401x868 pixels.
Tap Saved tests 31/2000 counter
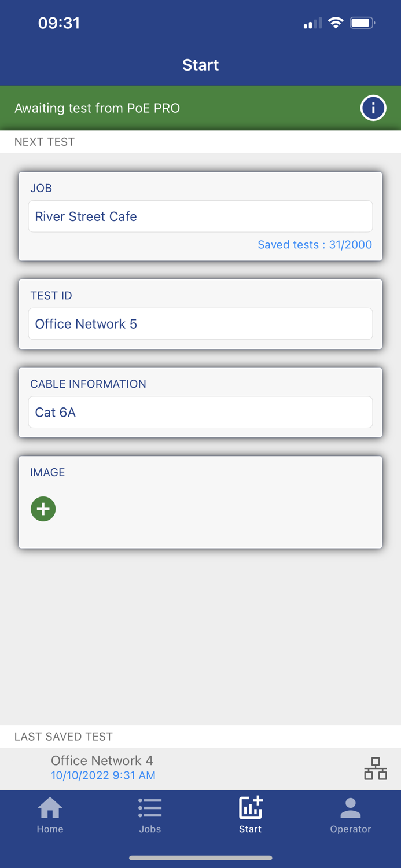click(x=315, y=245)
